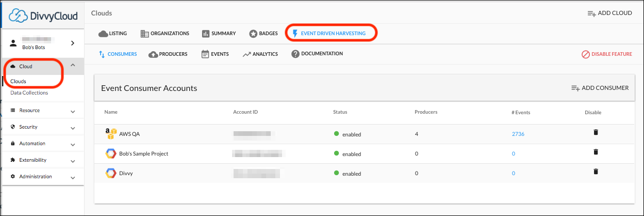Switch to the Badges tab

[263, 34]
